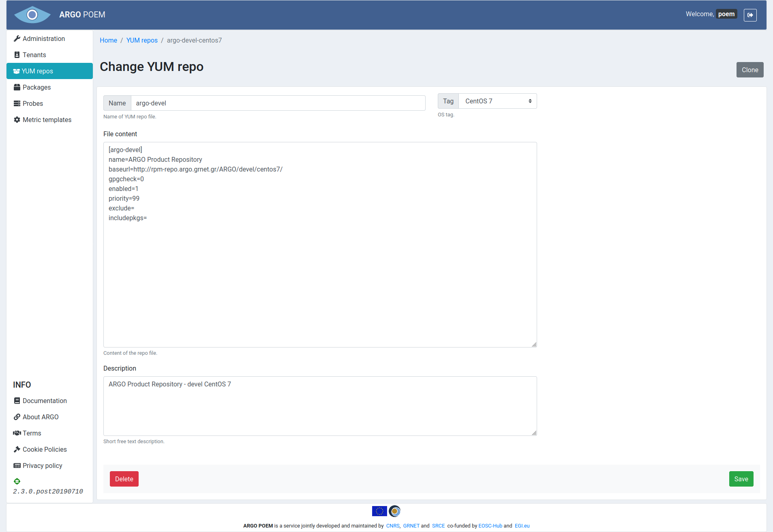Click the green crosshair version icon
Viewport: 773px width, 532px height.
(x=17, y=481)
